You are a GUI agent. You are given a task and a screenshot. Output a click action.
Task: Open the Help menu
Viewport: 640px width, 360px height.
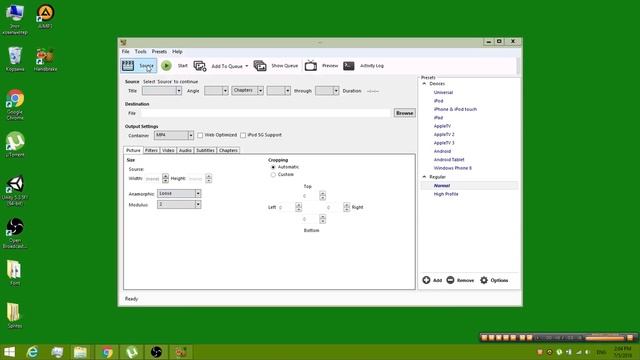(177, 52)
